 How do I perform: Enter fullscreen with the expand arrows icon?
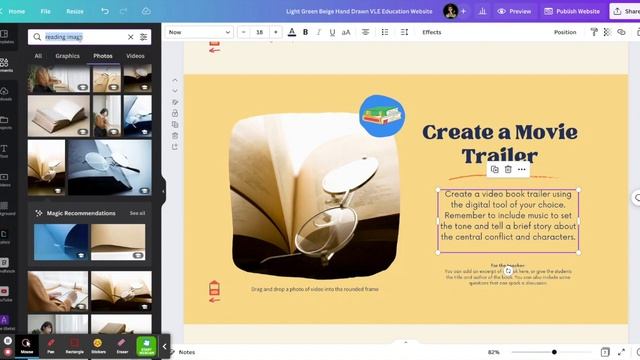pos(621,352)
